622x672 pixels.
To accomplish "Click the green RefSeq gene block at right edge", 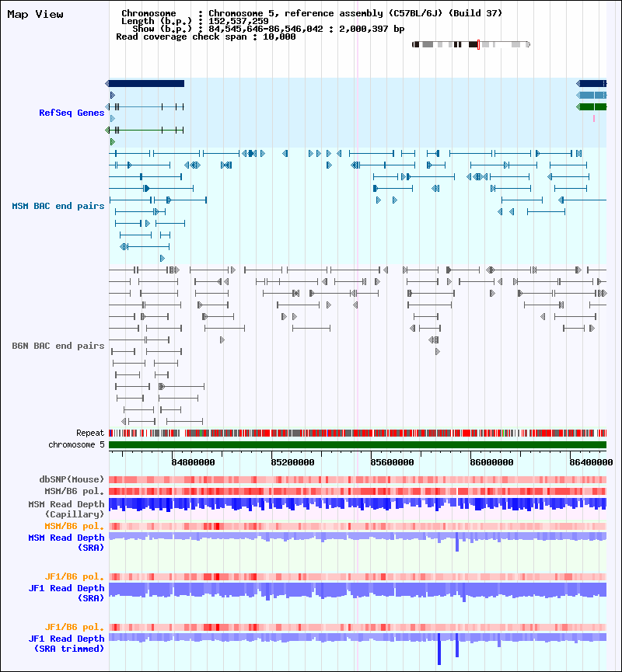I will [x=592, y=106].
